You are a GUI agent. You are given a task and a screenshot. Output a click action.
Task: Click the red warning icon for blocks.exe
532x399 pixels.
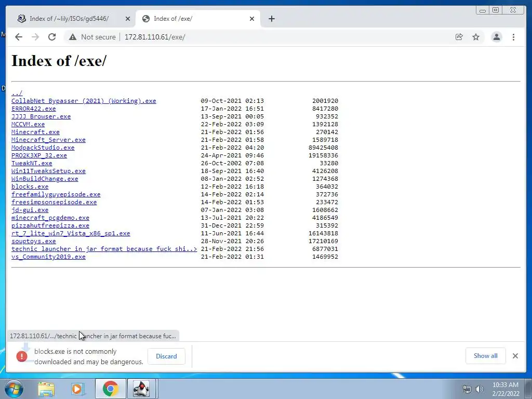tap(22, 356)
